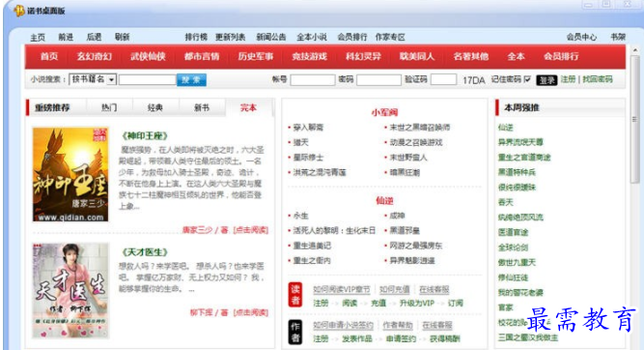Open 新闻公告 in the top menu
The height and width of the screenshot is (350, 644).
tap(270, 37)
